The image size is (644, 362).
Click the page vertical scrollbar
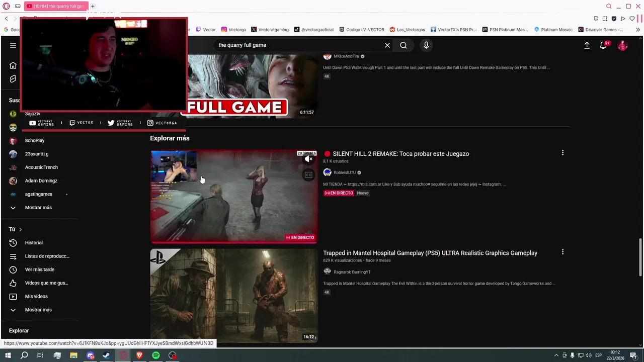point(640,257)
